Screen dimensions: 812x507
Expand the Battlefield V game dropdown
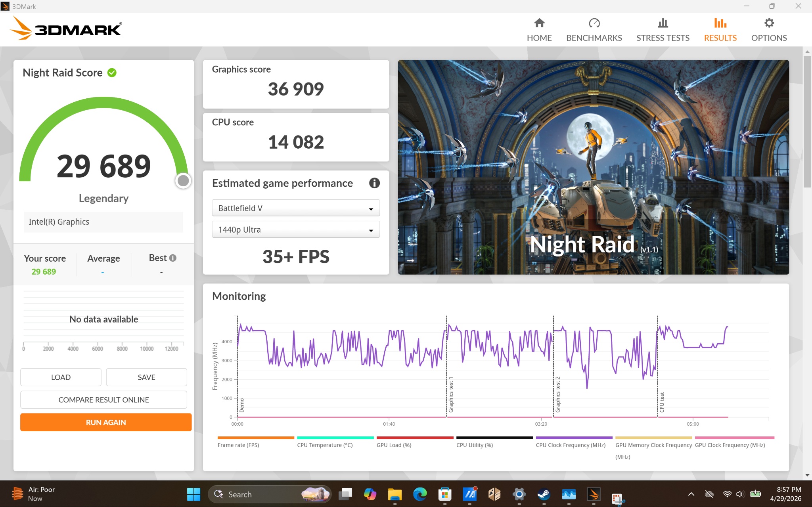[x=296, y=208]
